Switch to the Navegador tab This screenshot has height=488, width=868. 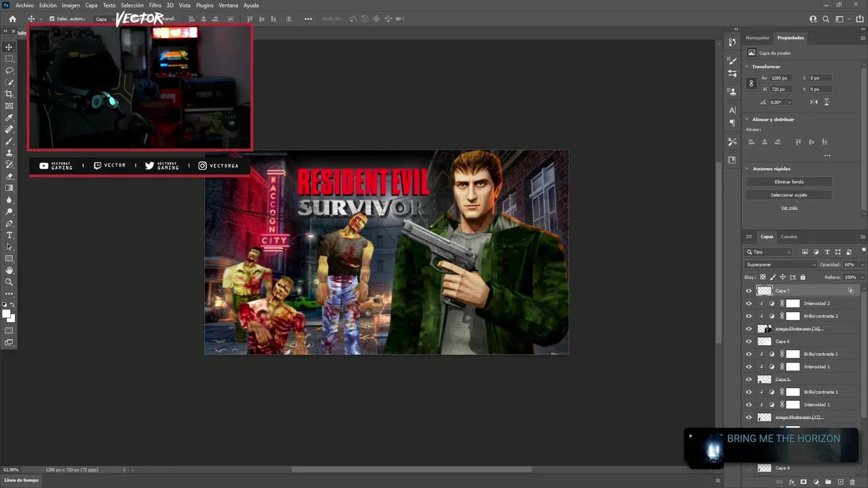tap(757, 38)
